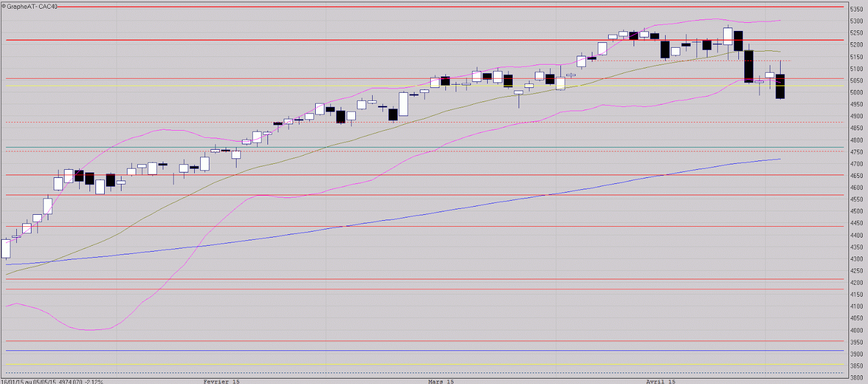The image size is (868, 384).
Task: Pick the 5250 price scale value
Action: coord(857,33)
